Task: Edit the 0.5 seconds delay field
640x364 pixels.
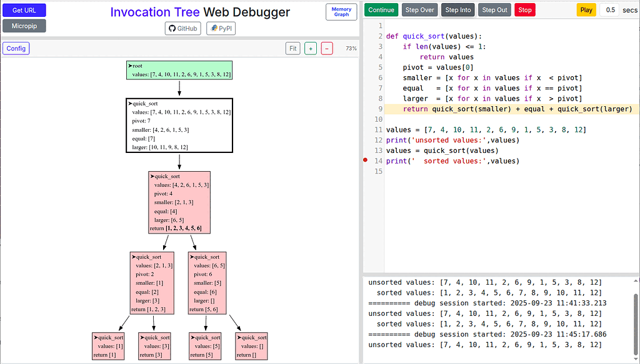Action: click(x=609, y=9)
